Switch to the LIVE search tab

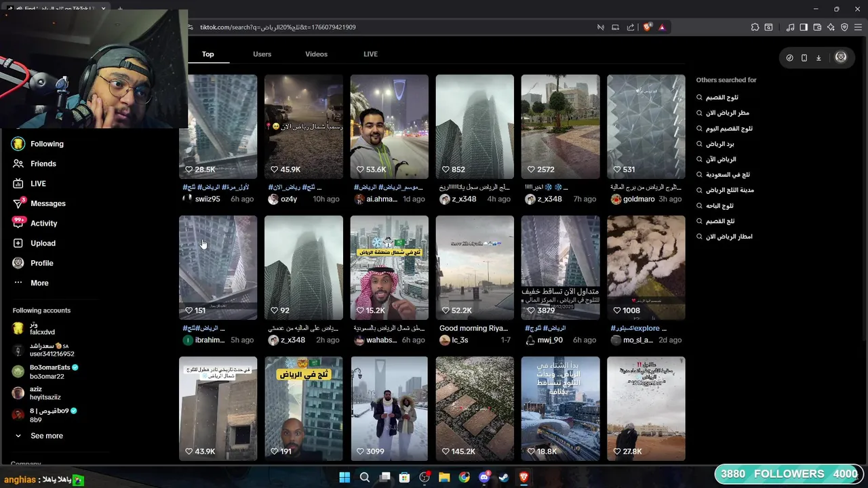pos(370,54)
